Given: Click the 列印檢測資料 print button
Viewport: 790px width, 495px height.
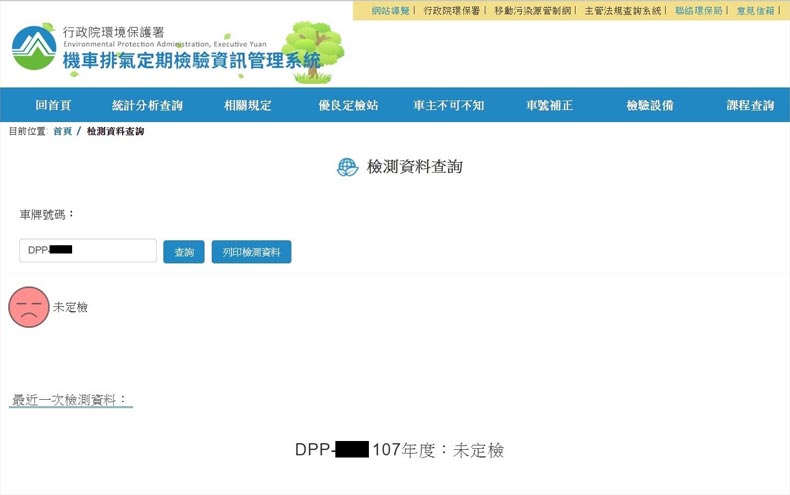Looking at the screenshot, I should (251, 252).
